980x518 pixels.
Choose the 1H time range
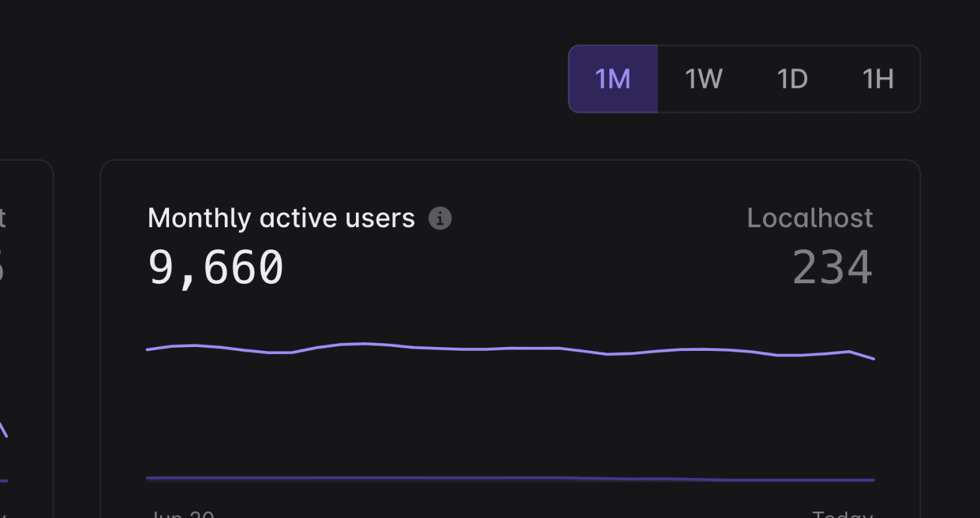pyautogui.click(x=877, y=79)
